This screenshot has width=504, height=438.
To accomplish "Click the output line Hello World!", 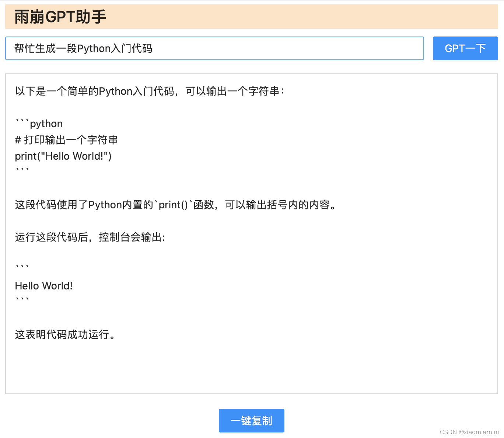I will [44, 286].
